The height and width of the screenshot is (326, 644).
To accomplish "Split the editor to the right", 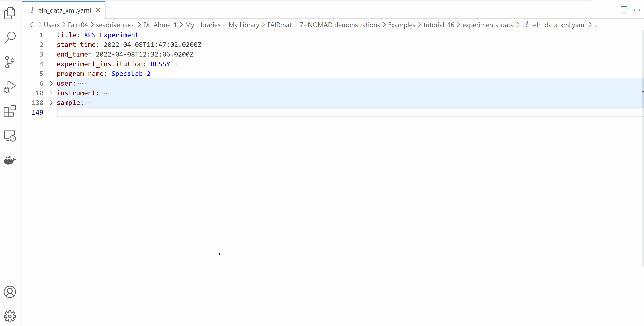I will [x=624, y=10].
